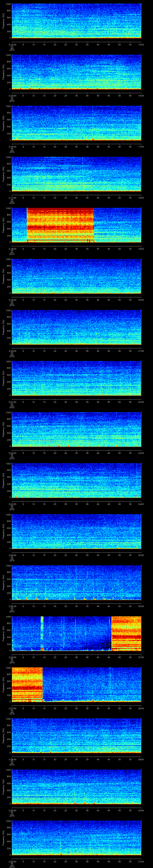The image size is (153, 868).
Task: Select the spectrogram panel starting at 2:22:00
Action: 77,429
